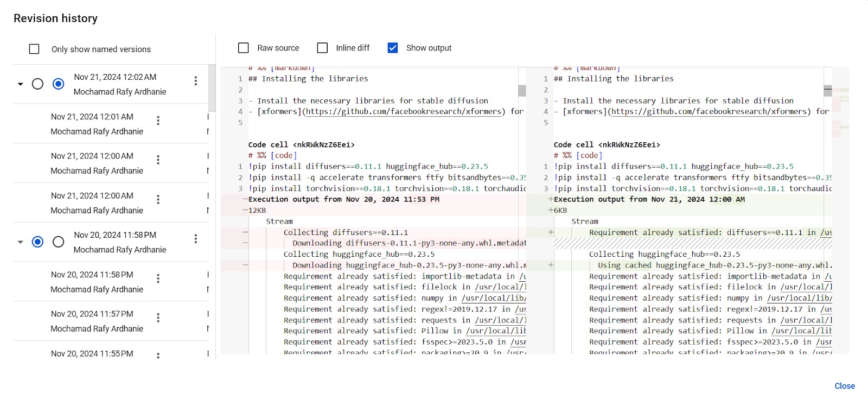Uncheck the Show output checkbox
868x399 pixels.
(x=393, y=48)
